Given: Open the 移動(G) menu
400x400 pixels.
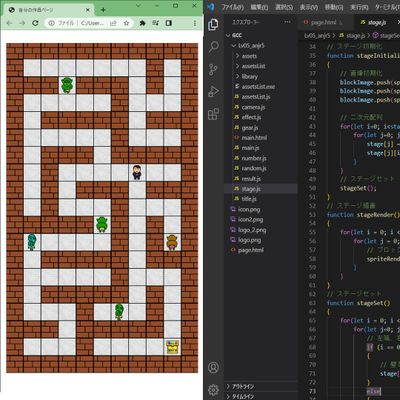Looking at the screenshot, I should pyautogui.click(x=333, y=7).
